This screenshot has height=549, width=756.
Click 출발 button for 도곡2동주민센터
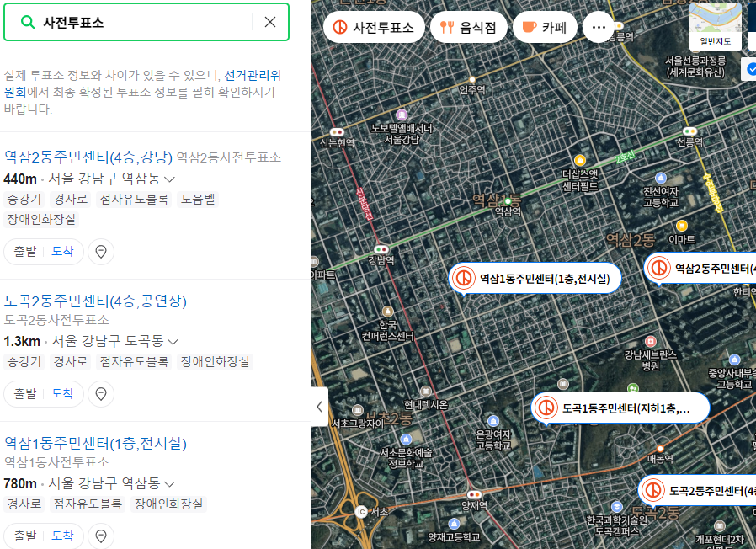(x=27, y=393)
